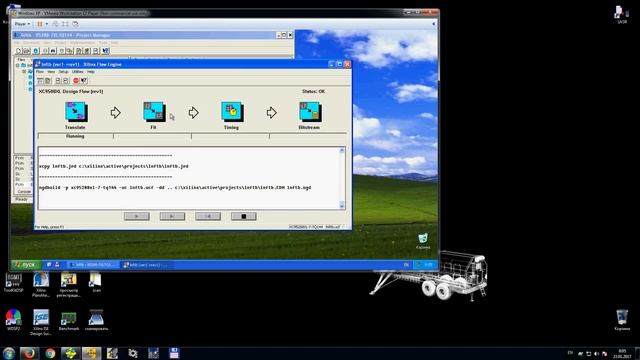Open the Utilities menu in Flow Engine

[78, 72]
